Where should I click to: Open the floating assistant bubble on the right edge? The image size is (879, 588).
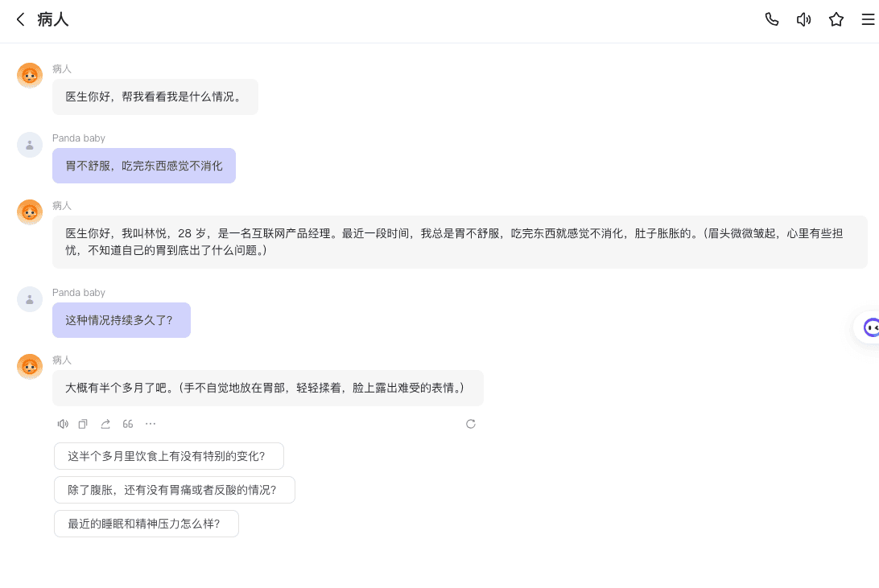point(869,327)
